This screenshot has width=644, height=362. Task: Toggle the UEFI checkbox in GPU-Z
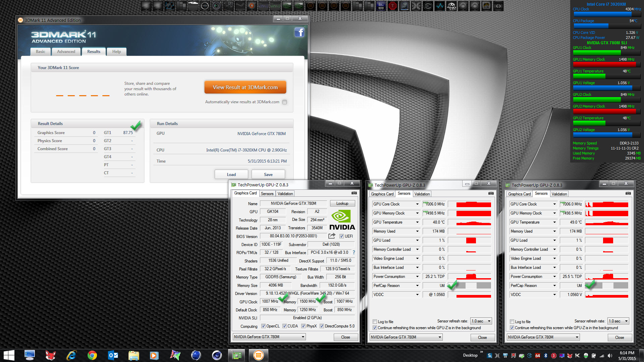(341, 236)
